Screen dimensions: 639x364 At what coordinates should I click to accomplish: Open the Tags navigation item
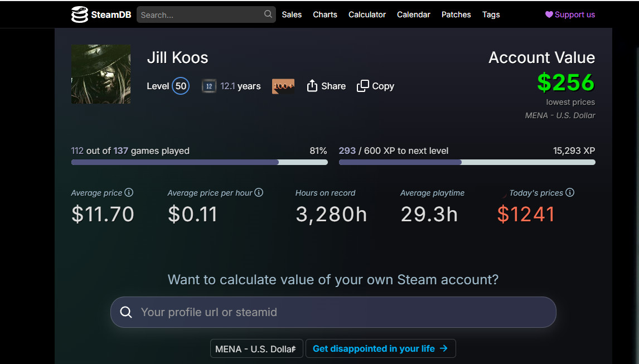(x=491, y=14)
